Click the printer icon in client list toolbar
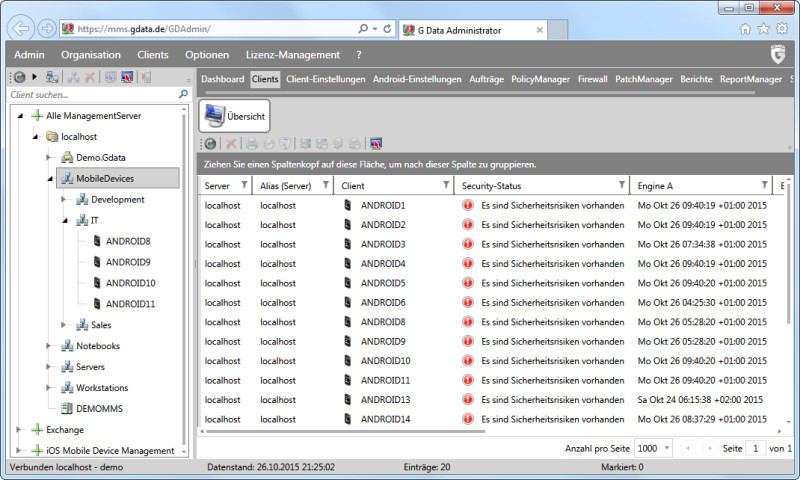Image resolution: width=800 pixels, height=480 pixels. tap(252, 144)
